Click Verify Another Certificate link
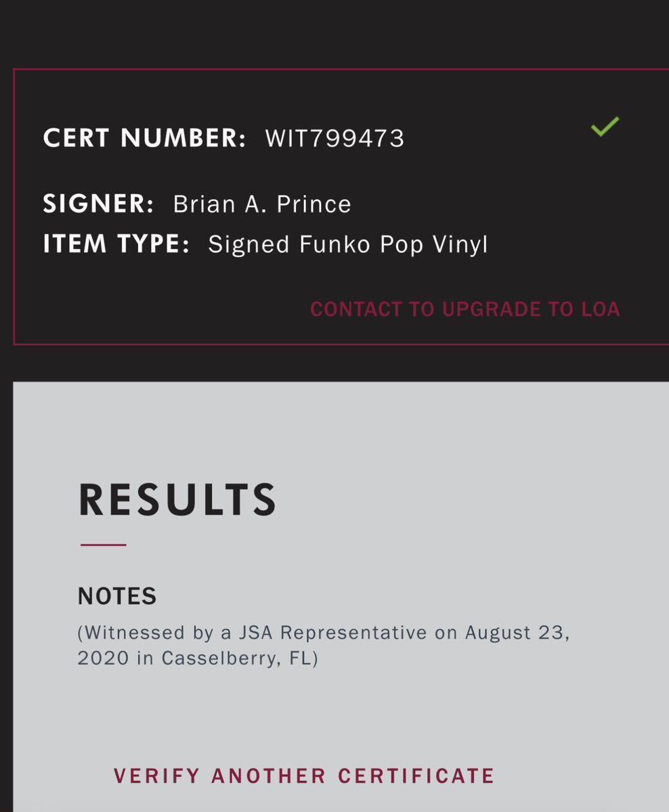The width and height of the screenshot is (669, 812). click(x=304, y=775)
